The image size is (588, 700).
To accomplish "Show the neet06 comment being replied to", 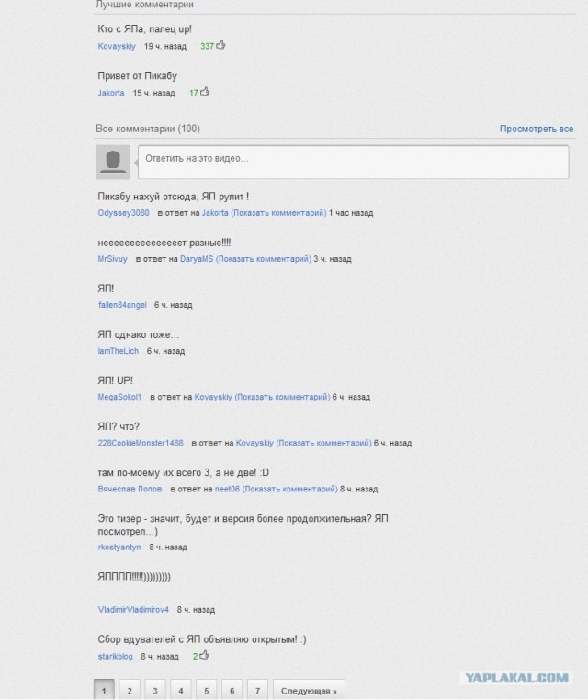I will [x=289, y=489].
